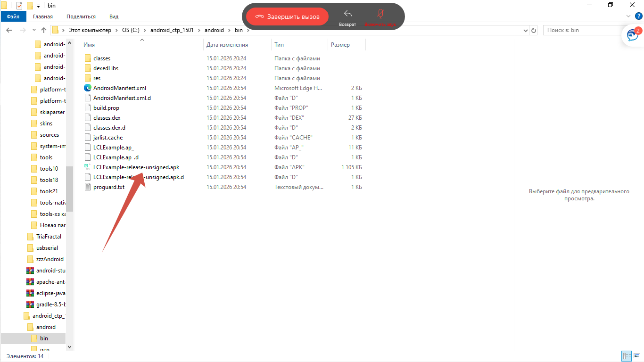The image size is (644, 362).
Task: Go up one folder with the up arrow
Action: tap(44, 30)
